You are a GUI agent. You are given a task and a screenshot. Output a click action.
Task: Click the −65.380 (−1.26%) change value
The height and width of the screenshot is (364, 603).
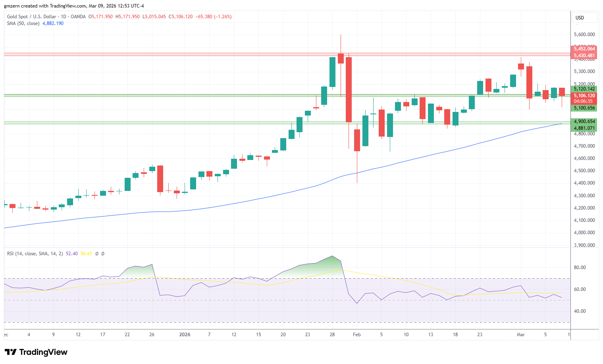click(214, 17)
